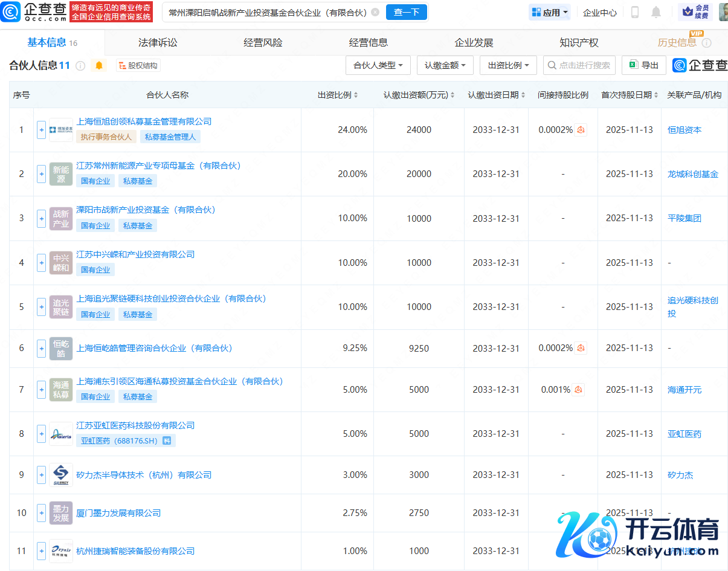Clear the search box text with X icon
728x571 pixels.
(x=375, y=12)
